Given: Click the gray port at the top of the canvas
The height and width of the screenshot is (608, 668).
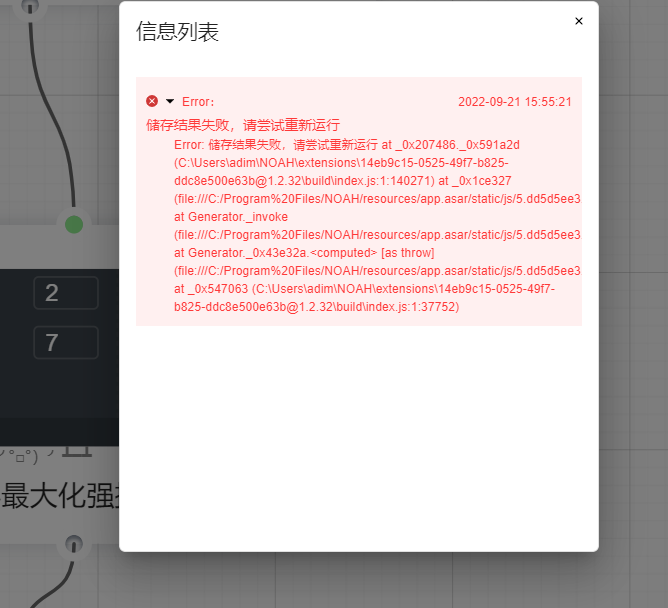Looking at the screenshot, I should coord(30,7).
